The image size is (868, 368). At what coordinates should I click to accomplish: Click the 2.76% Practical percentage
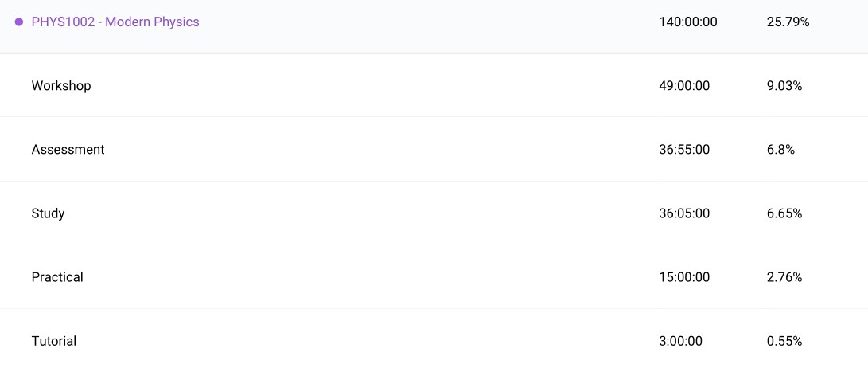click(784, 277)
